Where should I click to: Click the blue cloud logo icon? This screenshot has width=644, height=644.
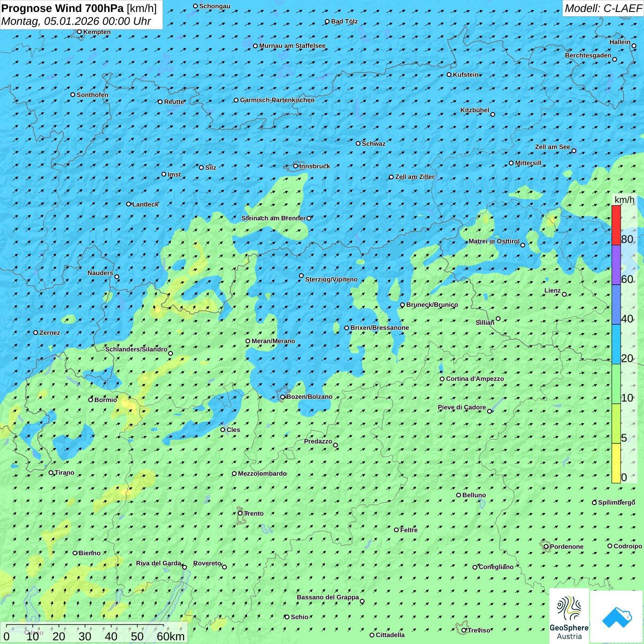pyautogui.click(x=617, y=617)
